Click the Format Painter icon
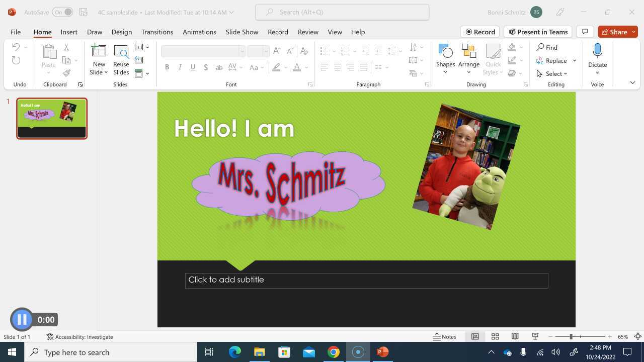The width and height of the screenshot is (644, 362). coord(66,72)
